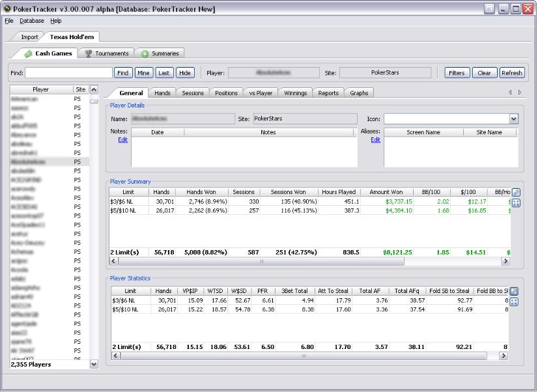This screenshot has width=538, height=392.
Task: Click the Date header in Notes table
Action: point(158,132)
